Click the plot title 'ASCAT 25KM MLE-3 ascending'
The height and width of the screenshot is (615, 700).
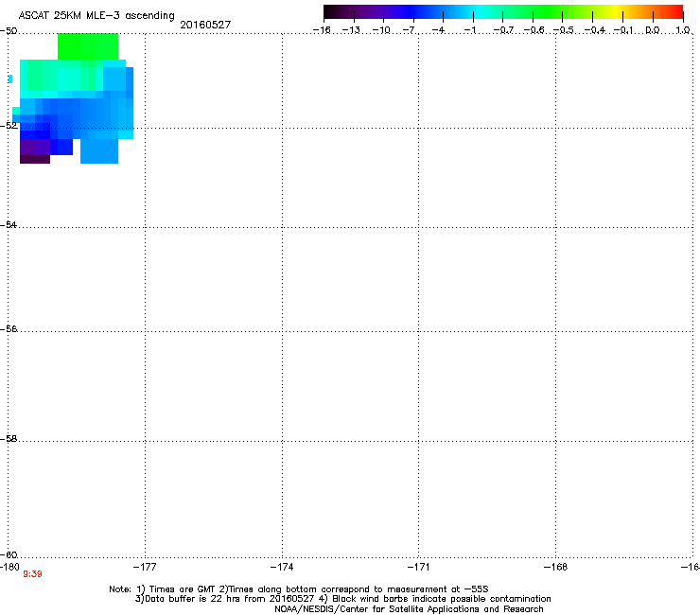tap(96, 15)
